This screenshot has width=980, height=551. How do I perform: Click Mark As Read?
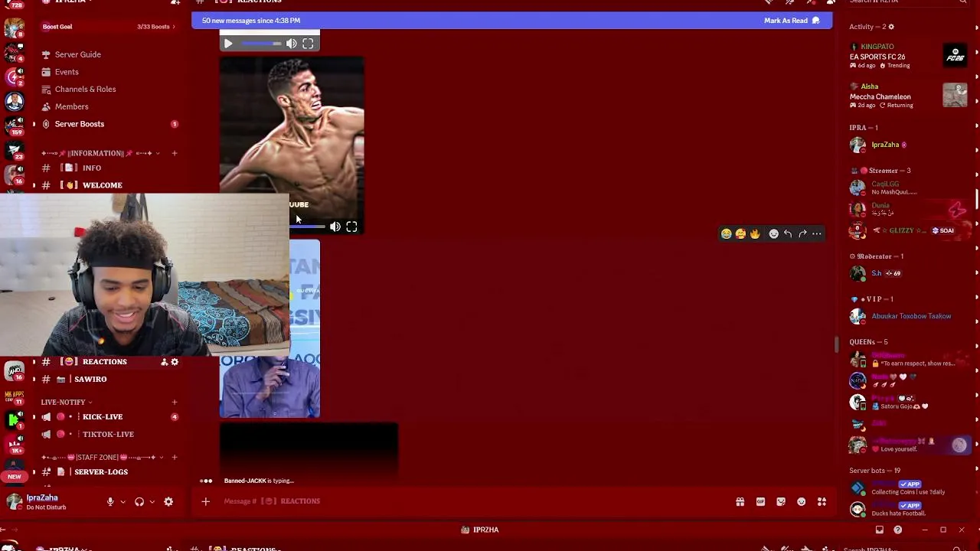click(792, 21)
